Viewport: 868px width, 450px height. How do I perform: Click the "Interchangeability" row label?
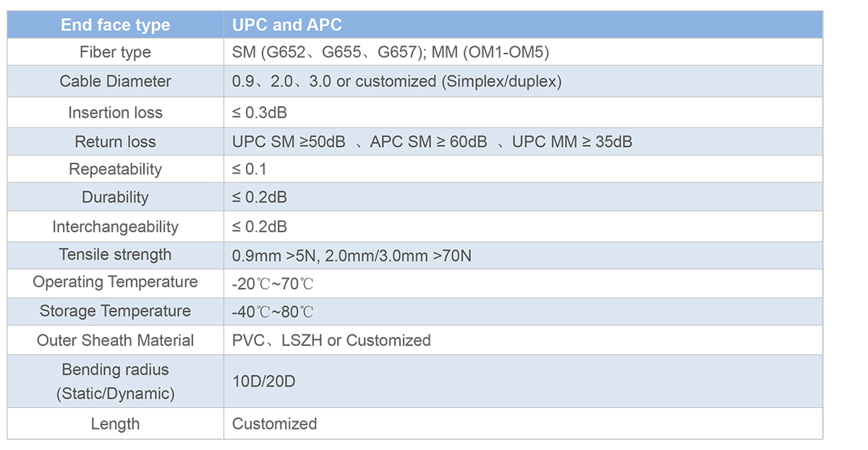tap(116, 226)
